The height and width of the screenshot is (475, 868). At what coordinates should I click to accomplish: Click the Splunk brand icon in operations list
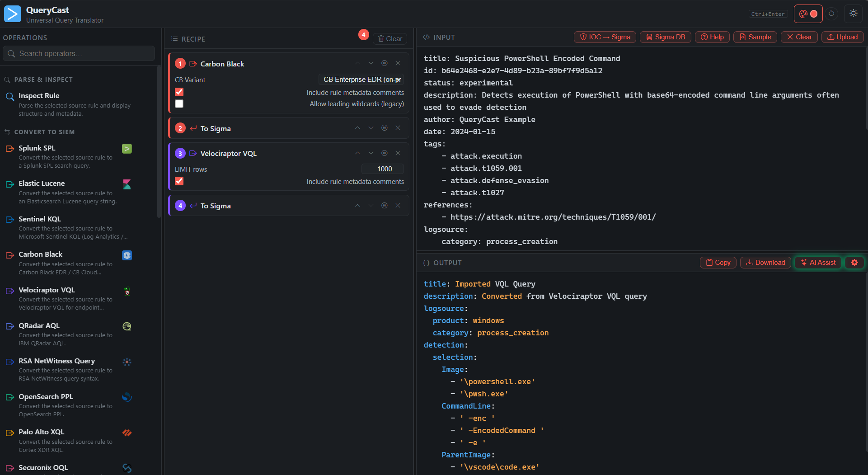[127, 149]
